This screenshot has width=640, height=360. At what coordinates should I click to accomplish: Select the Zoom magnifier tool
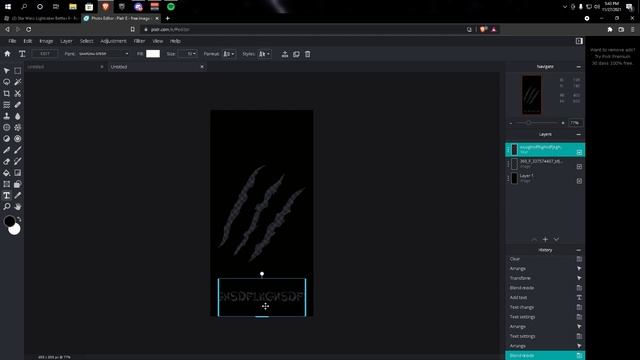[7, 207]
